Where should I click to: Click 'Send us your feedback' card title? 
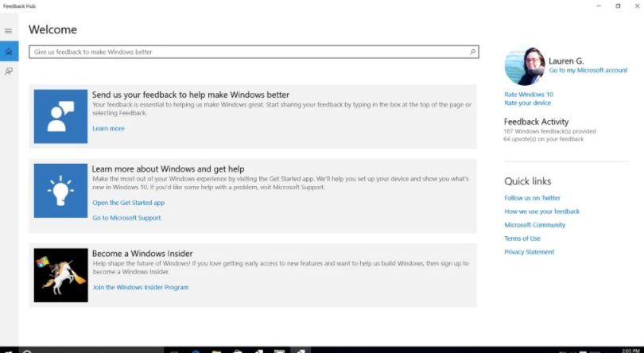[x=191, y=95]
